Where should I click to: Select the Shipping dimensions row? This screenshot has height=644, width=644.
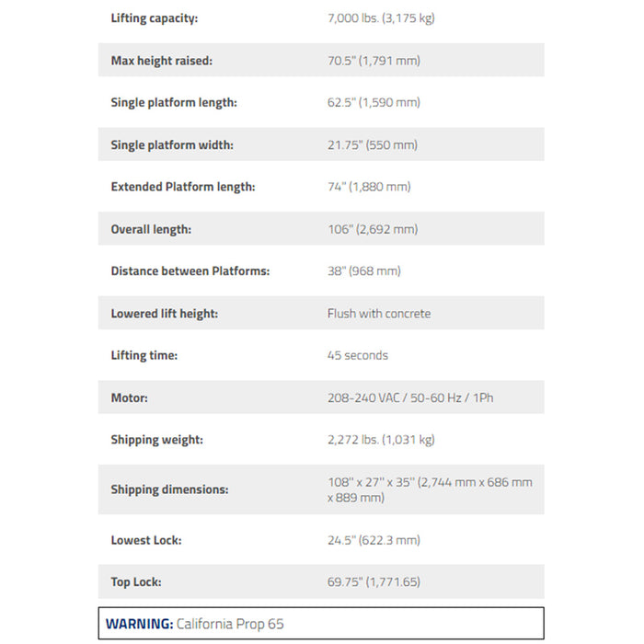321,489
